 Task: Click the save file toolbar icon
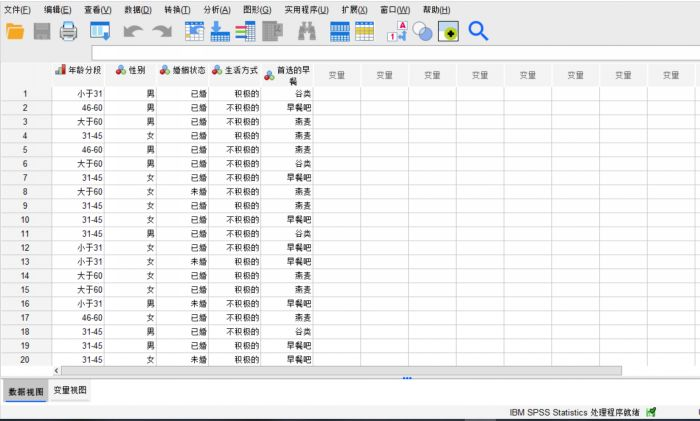(x=42, y=32)
